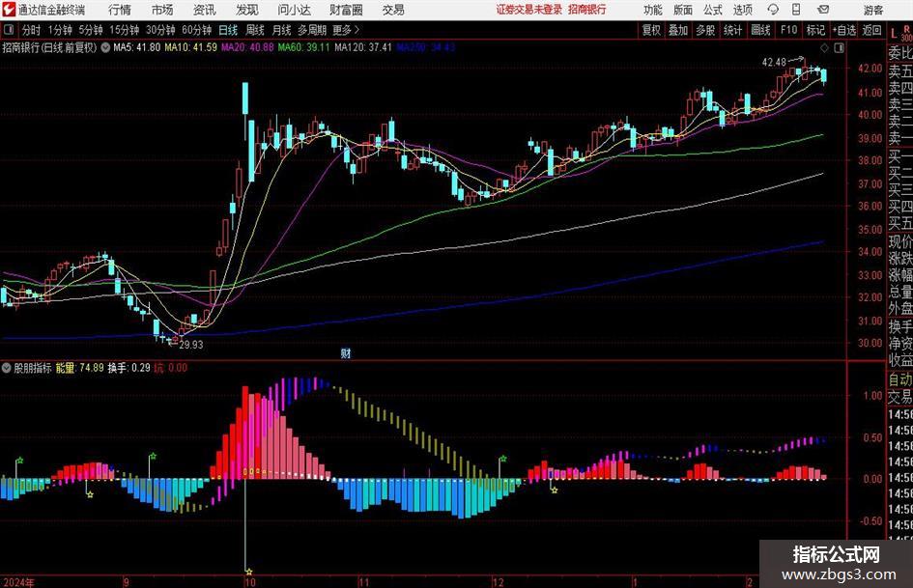
Task: Click the 返回 back button
Action: [x=871, y=30]
